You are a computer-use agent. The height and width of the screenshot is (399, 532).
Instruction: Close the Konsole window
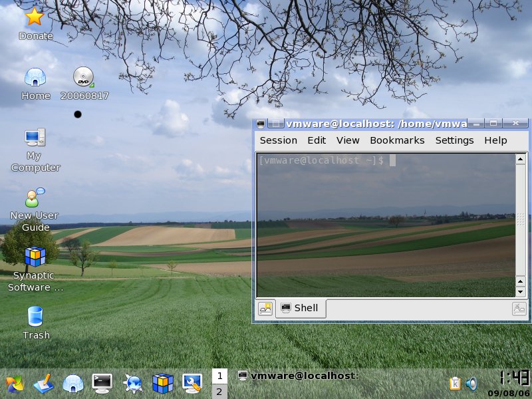tap(515, 124)
